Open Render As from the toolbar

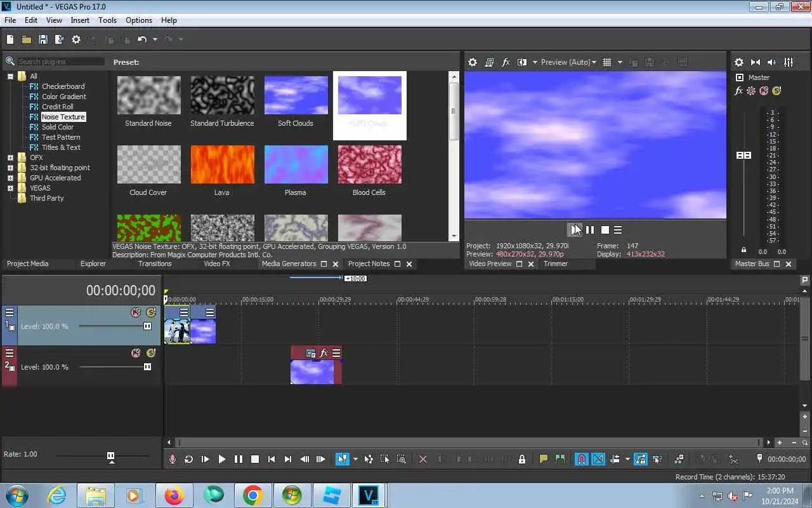pos(60,39)
